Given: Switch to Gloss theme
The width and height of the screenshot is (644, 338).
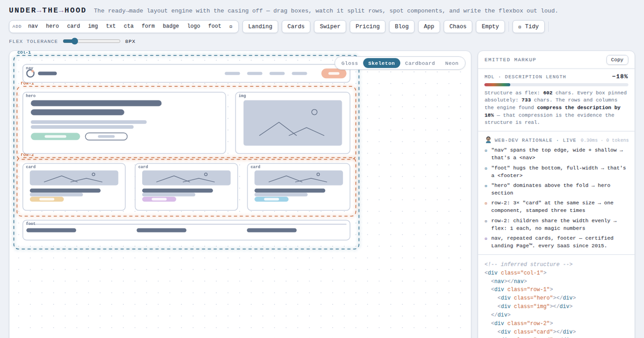Looking at the screenshot, I should click(x=349, y=63).
